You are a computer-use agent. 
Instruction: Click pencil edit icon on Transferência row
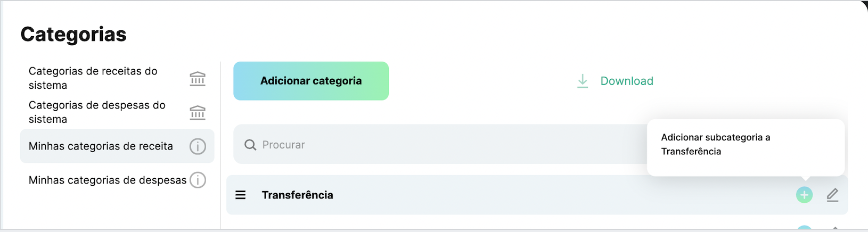point(832,195)
